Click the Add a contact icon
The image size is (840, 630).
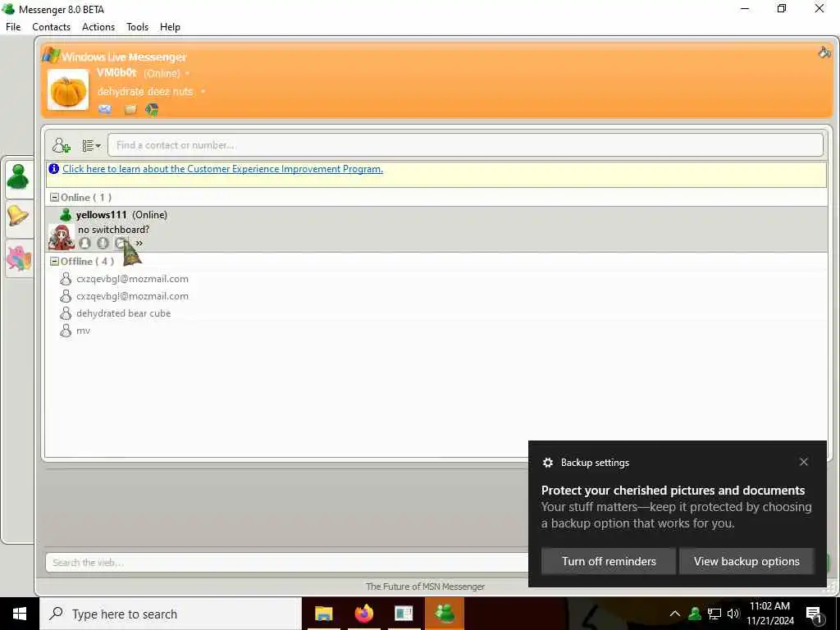pyautogui.click(x=61, y=145)
